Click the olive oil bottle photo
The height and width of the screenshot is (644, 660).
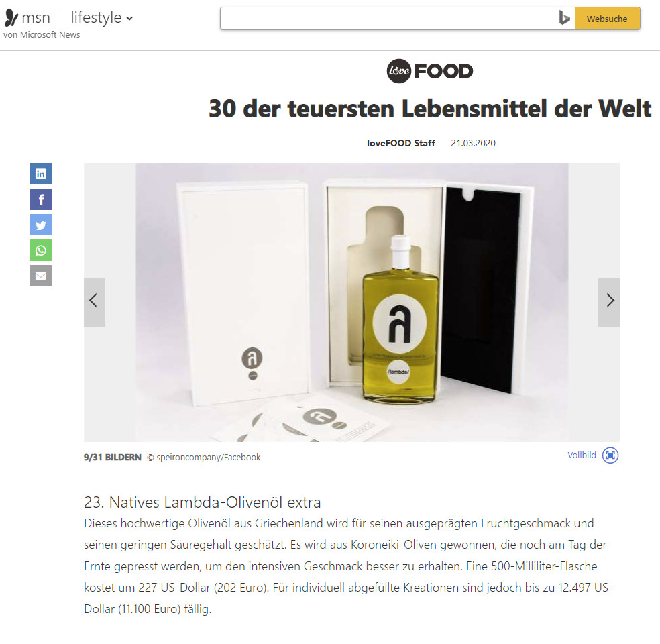[352, 303]
